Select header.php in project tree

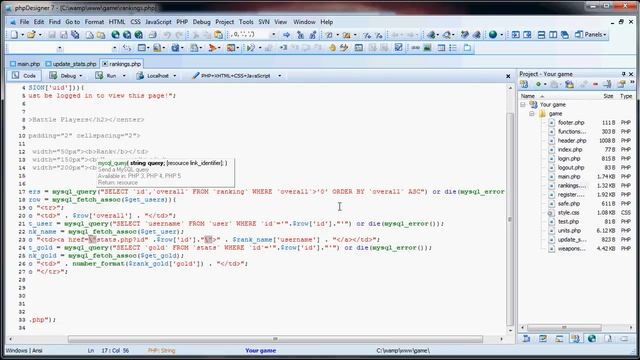point(572,140)
